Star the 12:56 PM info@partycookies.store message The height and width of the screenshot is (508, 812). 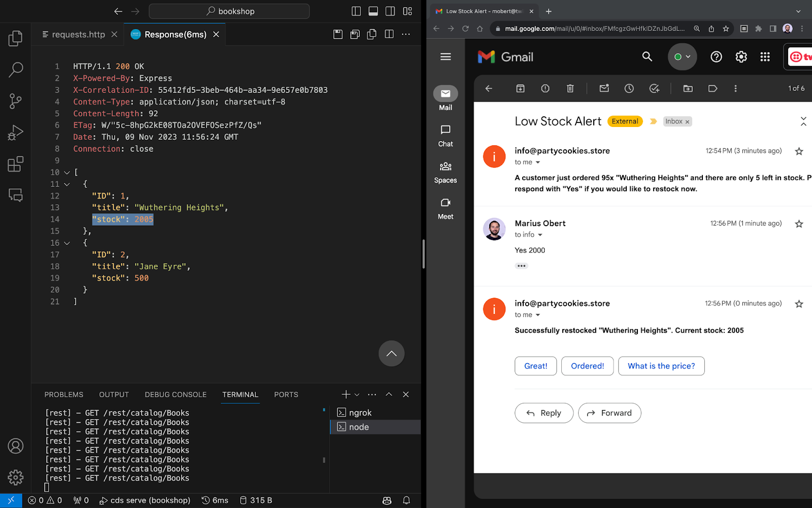pos(799,304)
